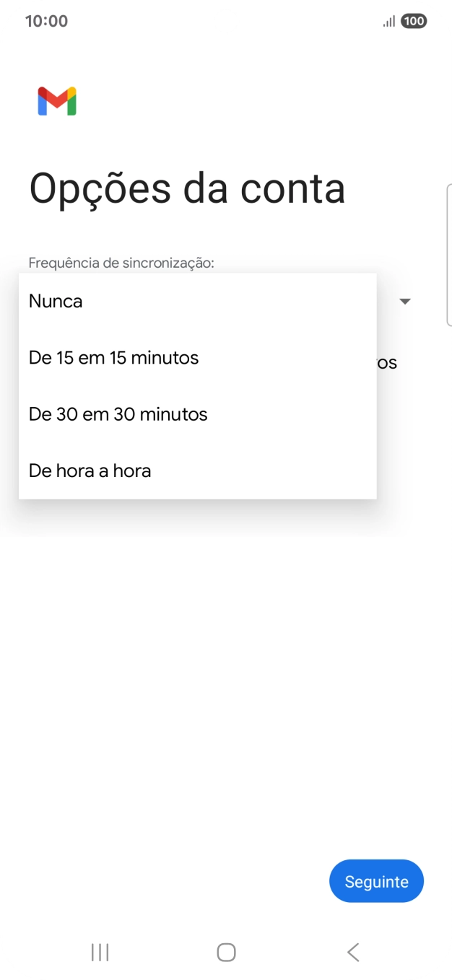Select De 30 em 30 minutos
452x980 pixels.
pos(117,414)
